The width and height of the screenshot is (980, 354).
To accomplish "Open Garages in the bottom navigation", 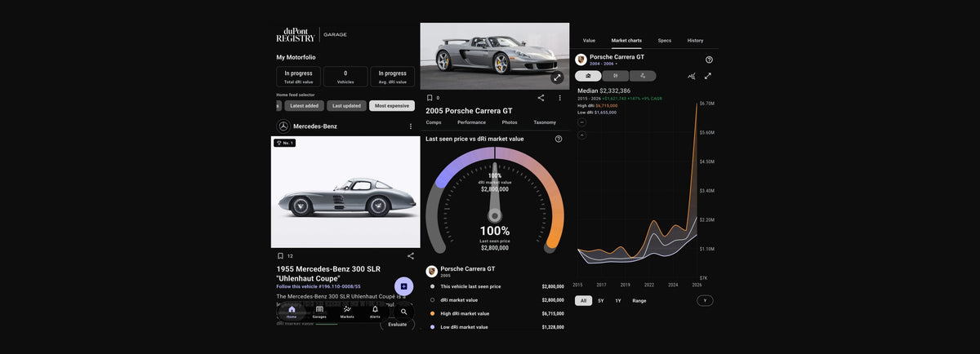I will [319, 312].
